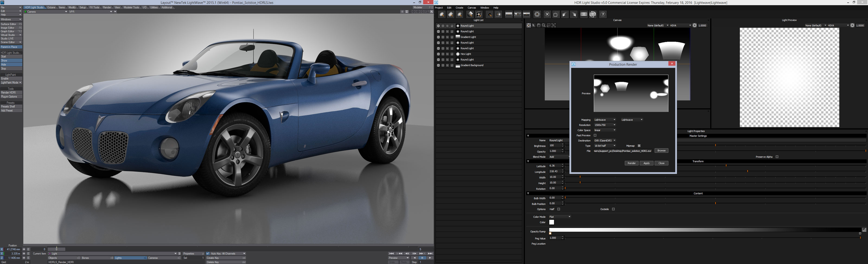Open Project menu in HDR Light Studio
Image resolution: width=868 pixels, height=264 pixels.
pyautogui.click(x=439, y=8)
